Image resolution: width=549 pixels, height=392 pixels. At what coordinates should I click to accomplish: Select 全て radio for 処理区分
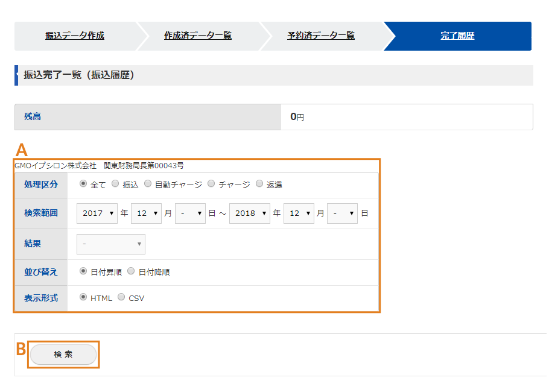[x=84, y=184]
